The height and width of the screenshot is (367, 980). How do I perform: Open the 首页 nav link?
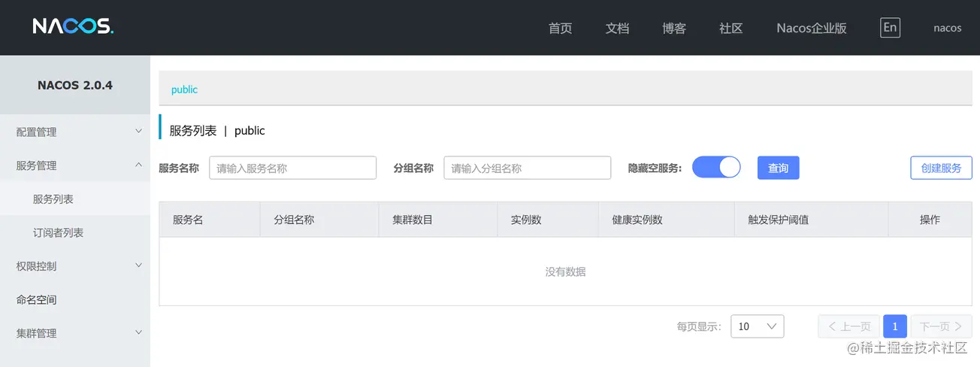click(x=561, y=28)
